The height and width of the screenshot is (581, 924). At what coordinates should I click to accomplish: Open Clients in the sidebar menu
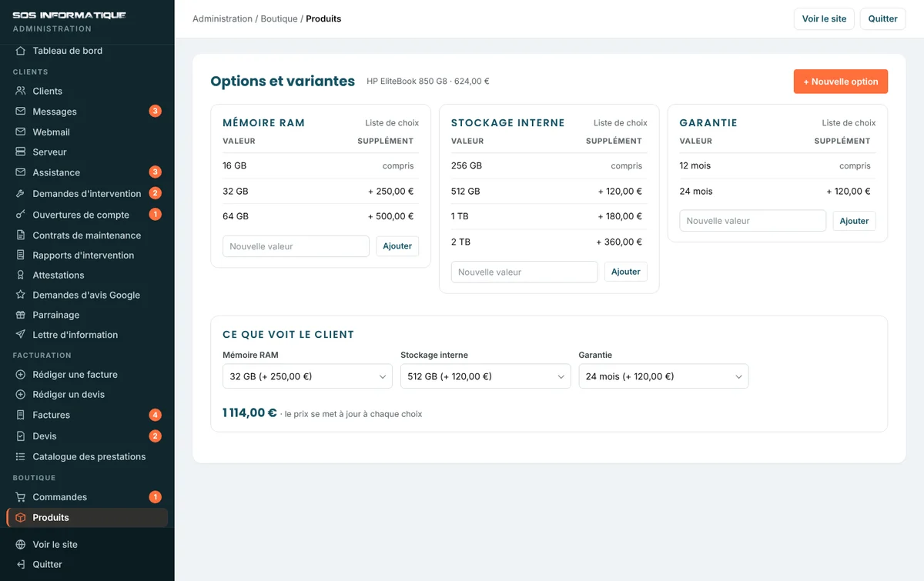(x=87, y=91)
